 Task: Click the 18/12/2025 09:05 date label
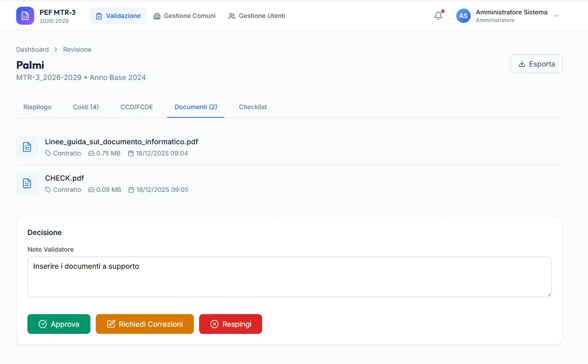coord(158,190)
